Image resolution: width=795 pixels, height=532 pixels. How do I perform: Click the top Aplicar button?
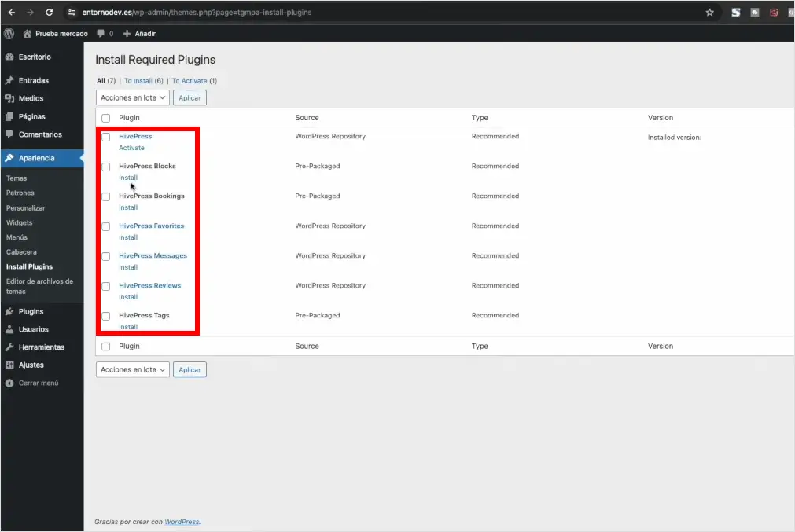(190, 97)
